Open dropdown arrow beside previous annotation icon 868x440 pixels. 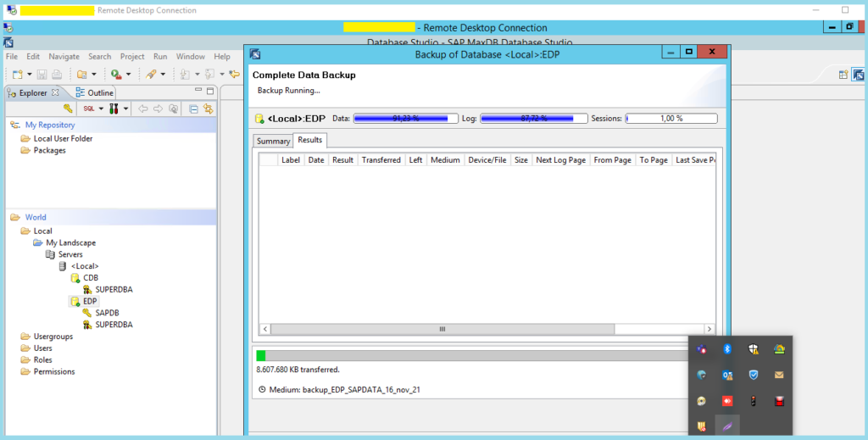[x=222, y=74]
